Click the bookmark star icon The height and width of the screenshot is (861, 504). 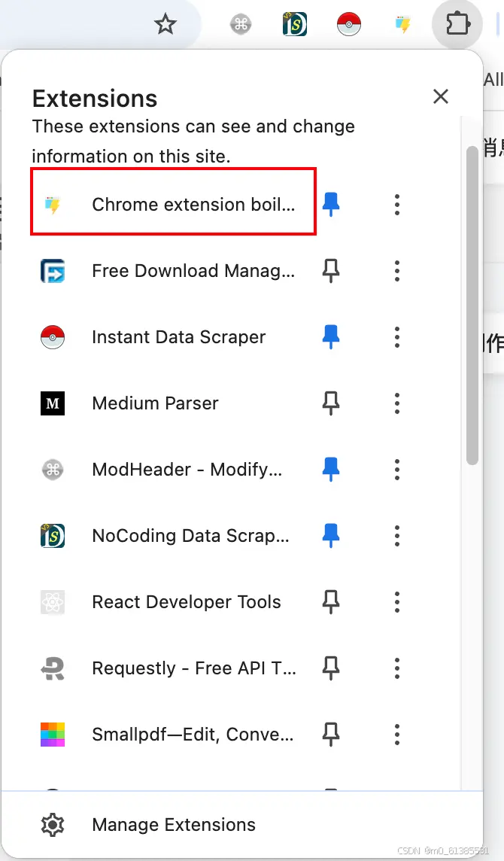(165, 25)
